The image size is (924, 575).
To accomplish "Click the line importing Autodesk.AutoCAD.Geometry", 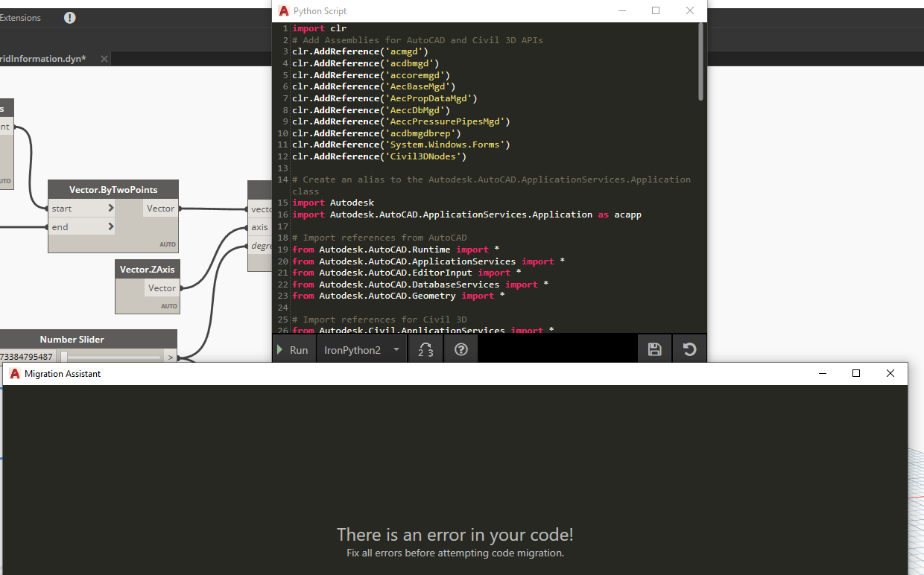I will [x=398, y=296].
